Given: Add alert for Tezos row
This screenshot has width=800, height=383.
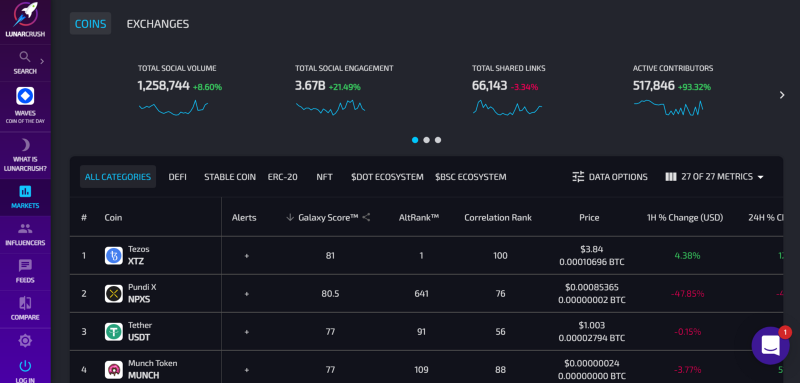Looking at the screenshot, I should coord(246,256).
